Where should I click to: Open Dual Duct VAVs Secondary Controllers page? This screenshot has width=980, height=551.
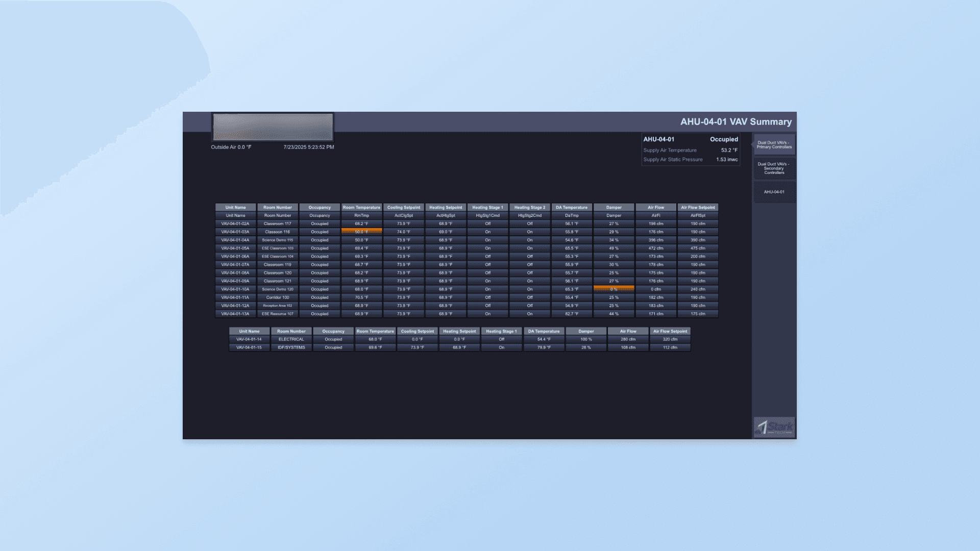pyautogui.click(x=774, y=168)
